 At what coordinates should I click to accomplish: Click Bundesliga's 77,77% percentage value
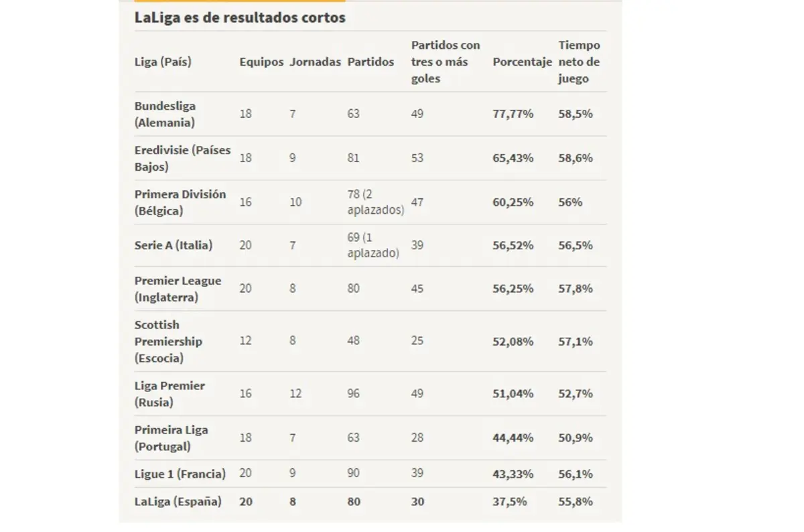click(x=513, y=114)
